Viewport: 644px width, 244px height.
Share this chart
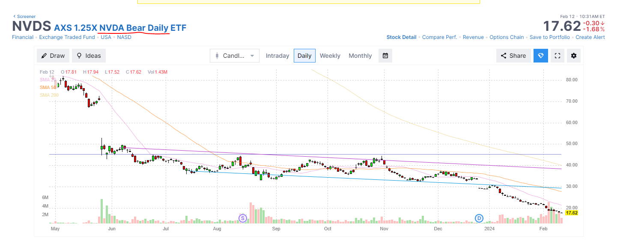click(x=513, y=56)
